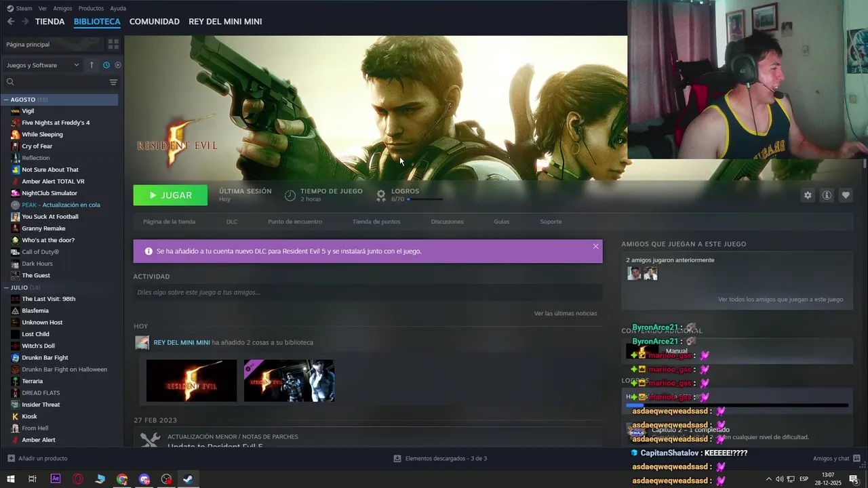Select Granny Remake in library
The height and width of the screenshot is (488, 868).
[x=43, y=228]
